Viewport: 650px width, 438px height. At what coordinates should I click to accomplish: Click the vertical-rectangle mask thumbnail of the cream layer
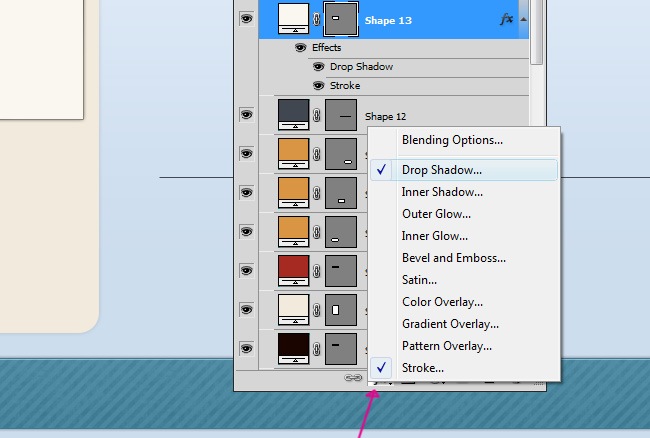pyautogui.click(x=341, y=310)
